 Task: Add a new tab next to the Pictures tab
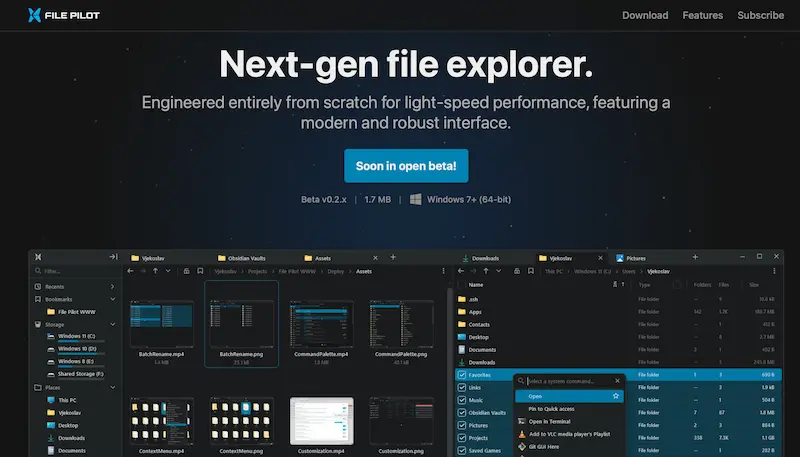coord(695,258)
